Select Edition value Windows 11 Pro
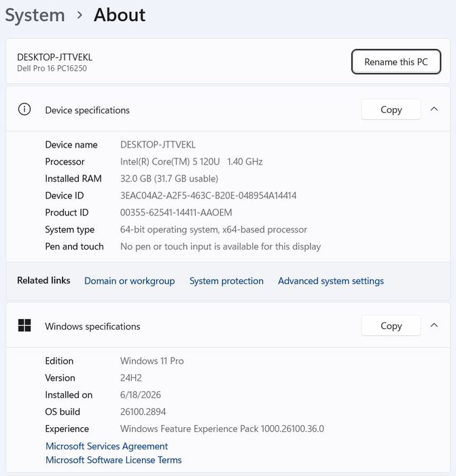The image size is (456, 476). coord(152,360)
